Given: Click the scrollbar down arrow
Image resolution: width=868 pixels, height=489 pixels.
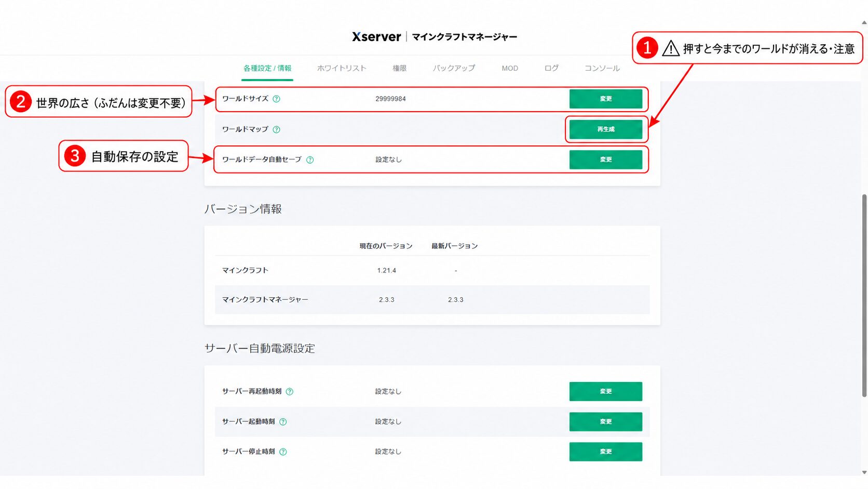Looking at the screenshot, I should click(864, 472).
